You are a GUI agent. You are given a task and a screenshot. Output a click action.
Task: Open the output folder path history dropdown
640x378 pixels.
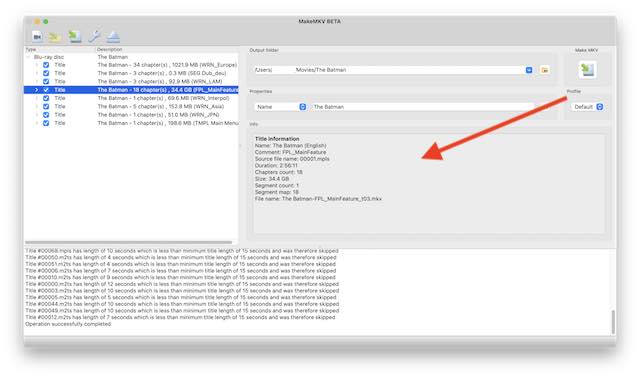529,70
